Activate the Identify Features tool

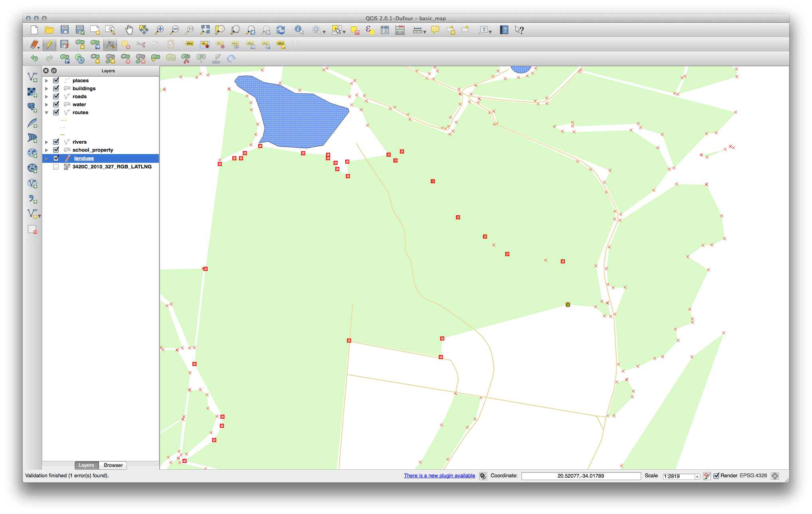[299, 30]
